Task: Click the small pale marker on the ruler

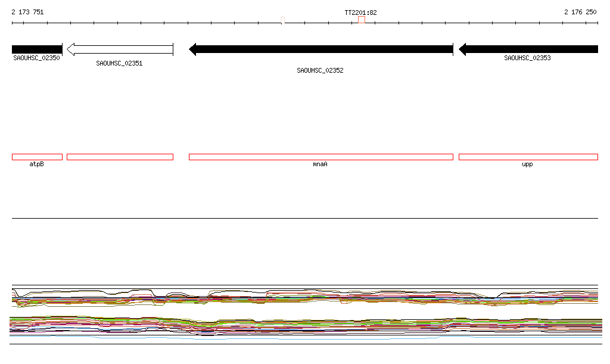Action: (x=283, y=20)
